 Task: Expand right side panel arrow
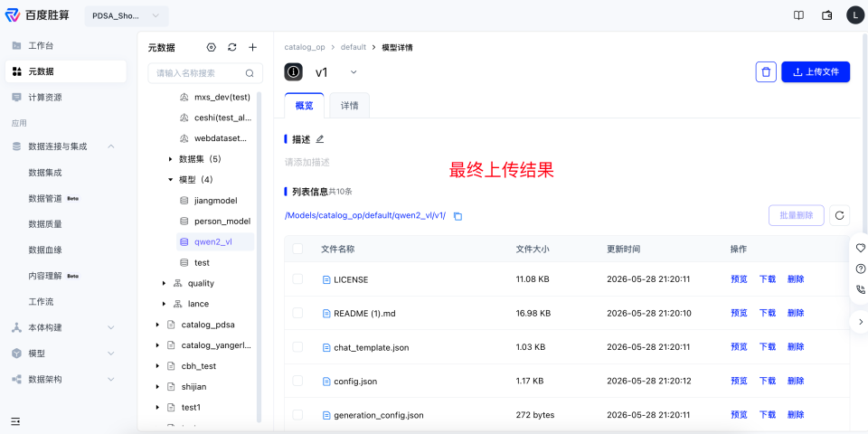coord(861,322)
